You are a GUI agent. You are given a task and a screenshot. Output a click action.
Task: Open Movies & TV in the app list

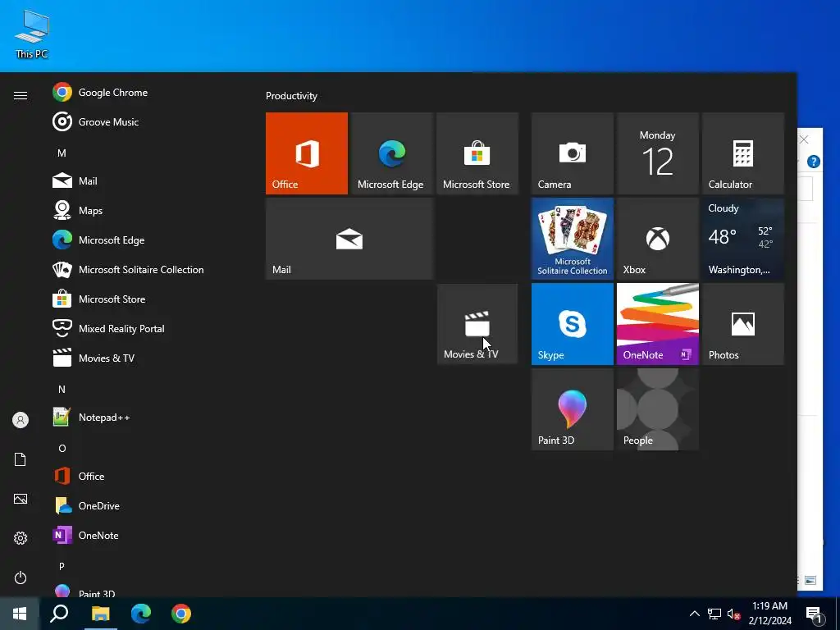[144, 358]
